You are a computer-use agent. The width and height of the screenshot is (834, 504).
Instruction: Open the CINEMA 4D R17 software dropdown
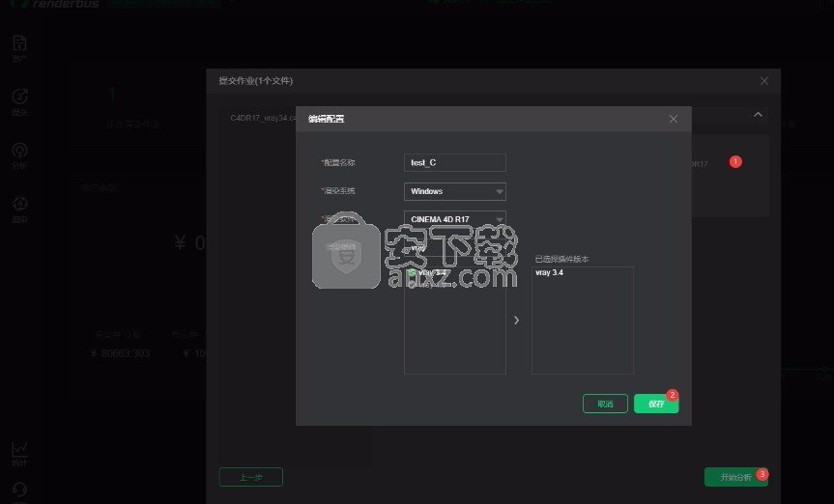click(x=455, y=219)
